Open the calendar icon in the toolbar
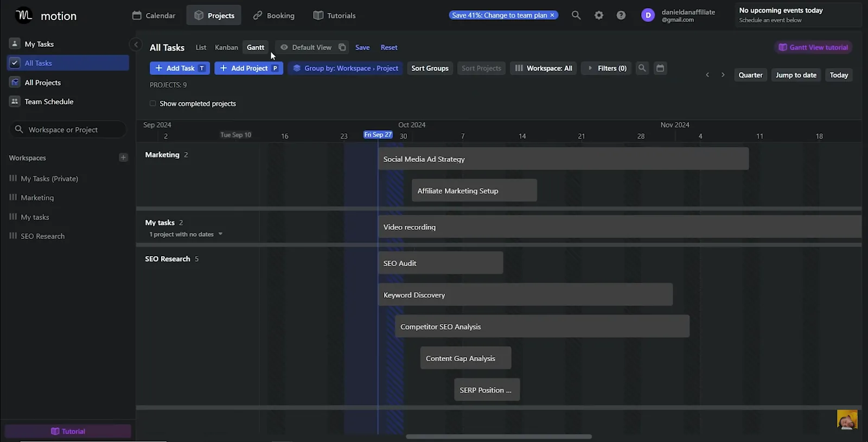Screen dimensions: 868x442 coord(660,68)
